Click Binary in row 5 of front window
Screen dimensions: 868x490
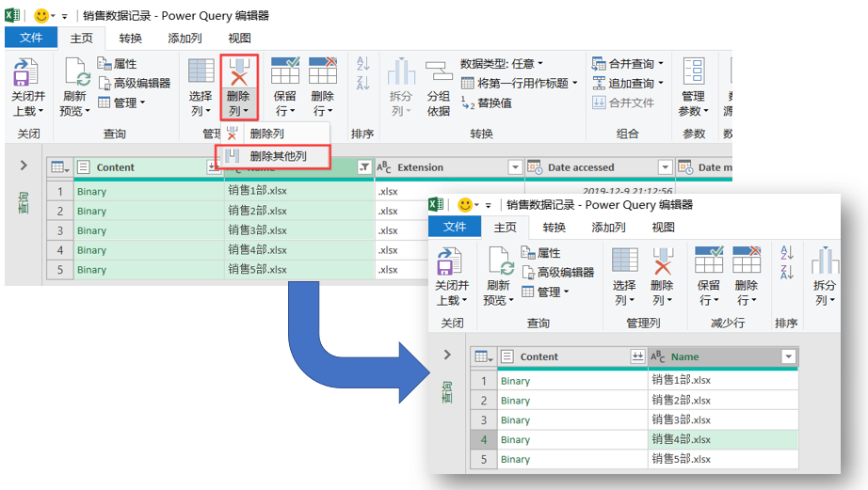[515, 460]
